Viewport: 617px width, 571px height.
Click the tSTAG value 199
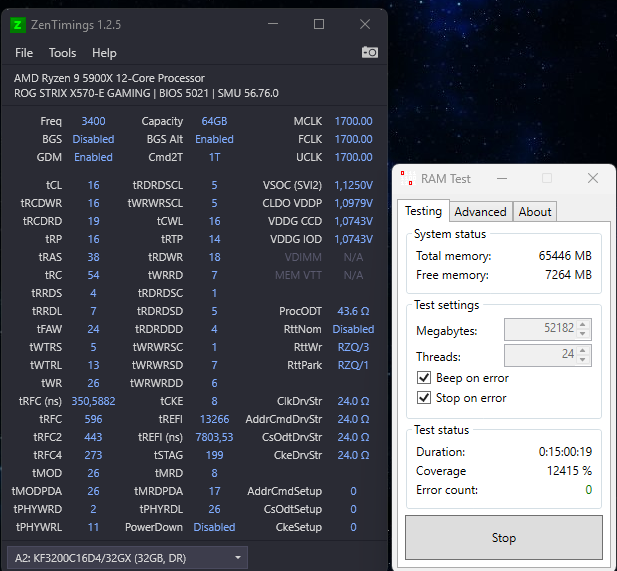coord(214,455)
